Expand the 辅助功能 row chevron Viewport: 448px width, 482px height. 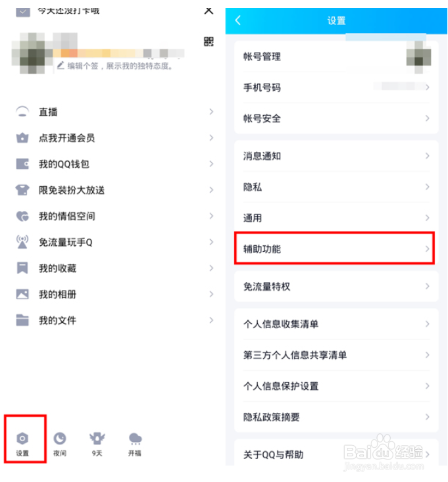pos(427,249)
